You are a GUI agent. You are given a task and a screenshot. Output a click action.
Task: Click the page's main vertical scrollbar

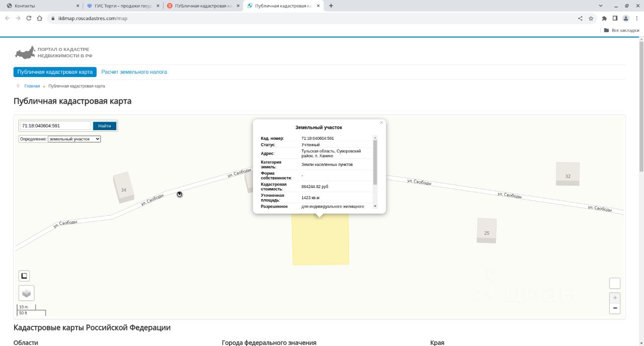641,106
